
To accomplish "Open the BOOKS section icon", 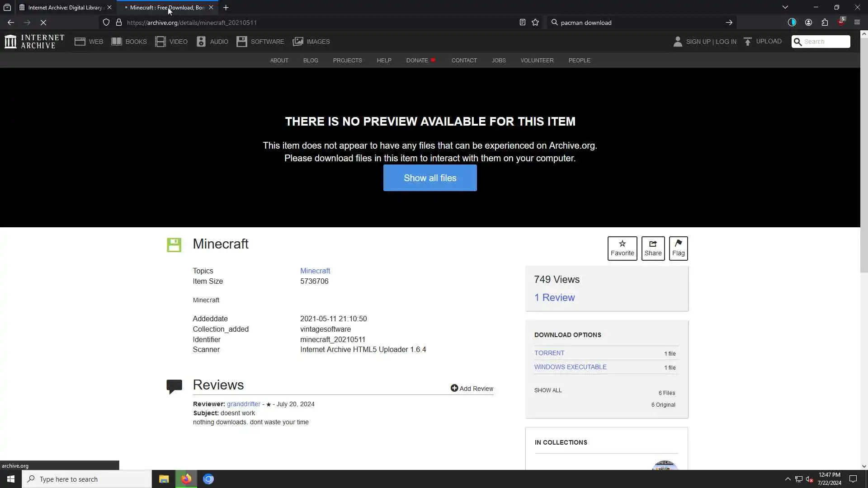I will tap(117, 42).
